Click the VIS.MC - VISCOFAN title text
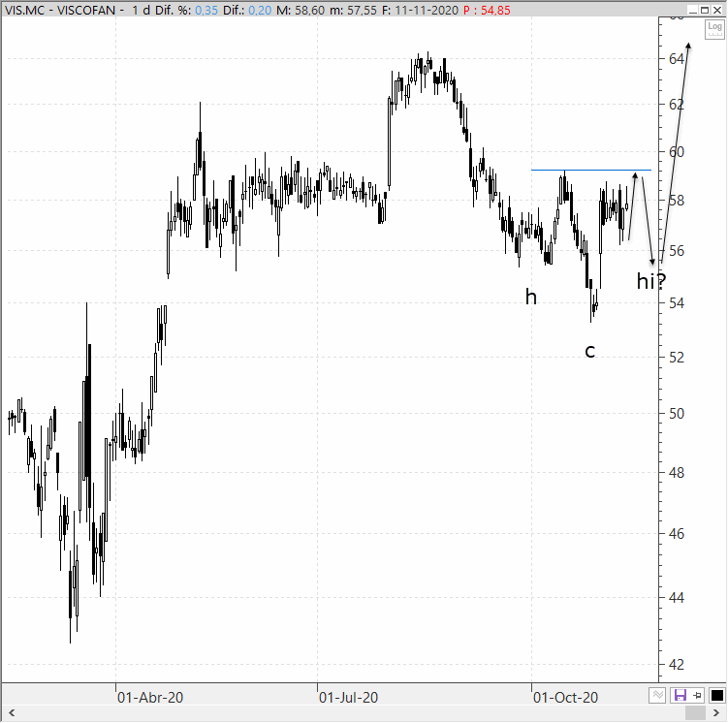Viewport: 728px width, 723px height. point(60,10)
